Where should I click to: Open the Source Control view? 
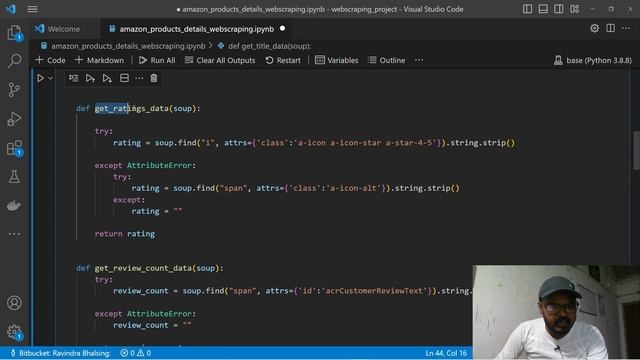[14, 90]
